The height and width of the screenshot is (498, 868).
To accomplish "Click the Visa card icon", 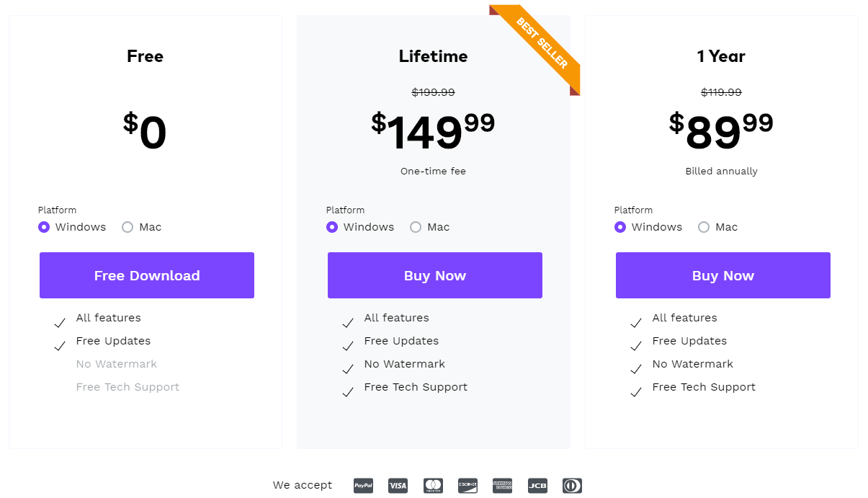I will tap(398, 486).
